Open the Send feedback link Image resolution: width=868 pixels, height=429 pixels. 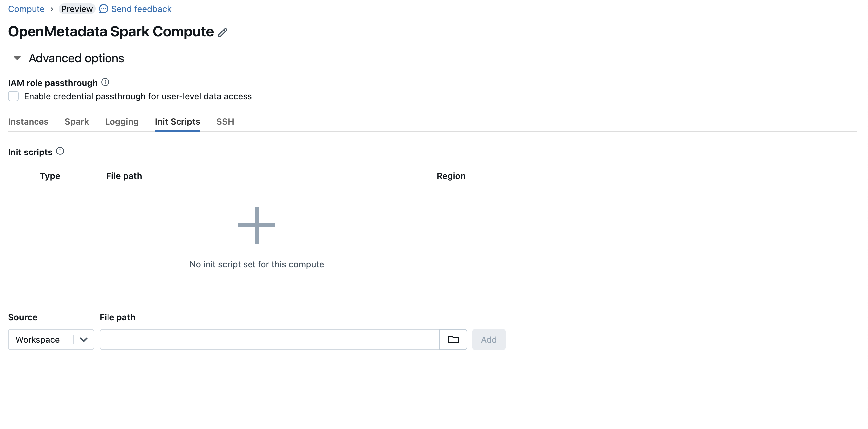point(141,9)
